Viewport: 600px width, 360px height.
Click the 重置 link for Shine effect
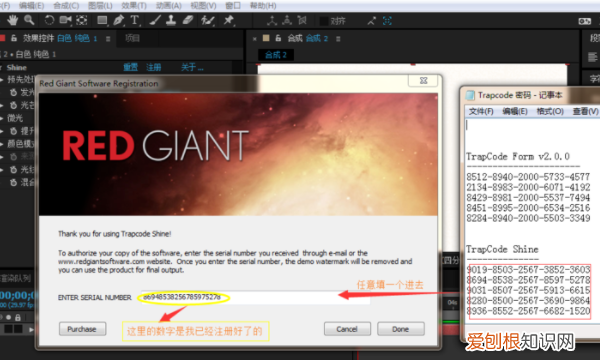[130, 68]
